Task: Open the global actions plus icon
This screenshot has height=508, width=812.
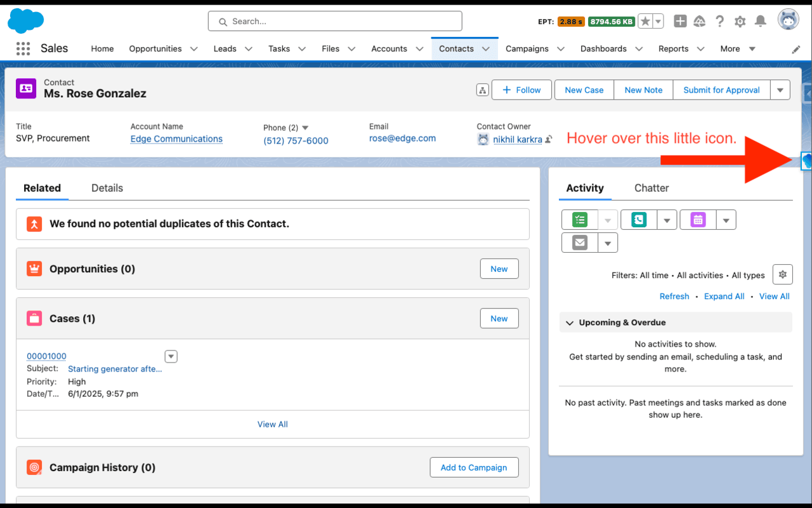Action: pyautogui.click(x=680, y=22)
